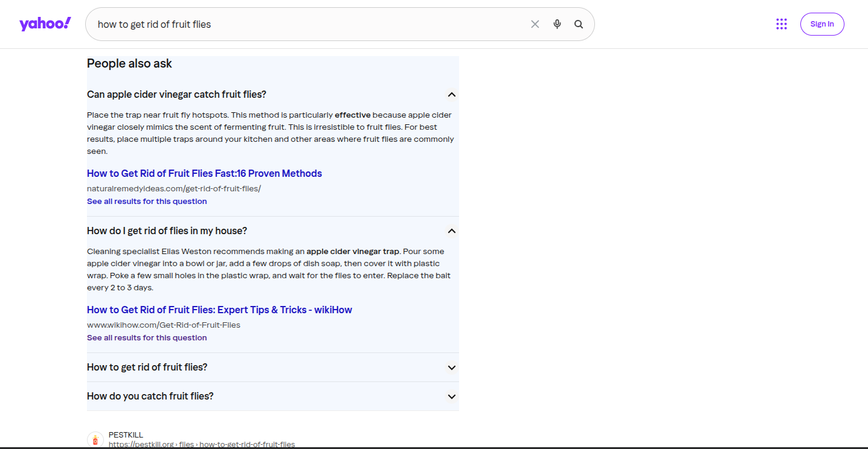This screenshot has height=449, width=868.
Task: Open the Yahoo apps grid menu
Action: [x=782, y=24]
